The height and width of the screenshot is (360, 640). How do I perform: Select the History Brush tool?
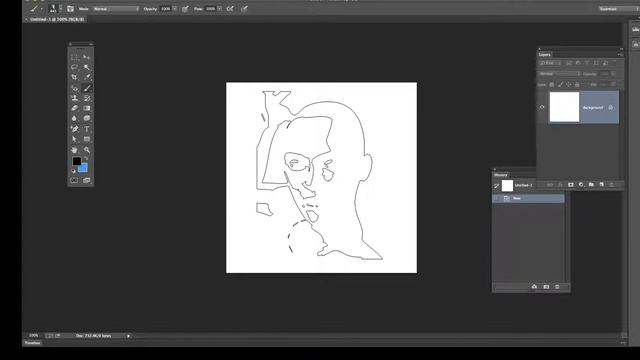(x=87, y=98)
